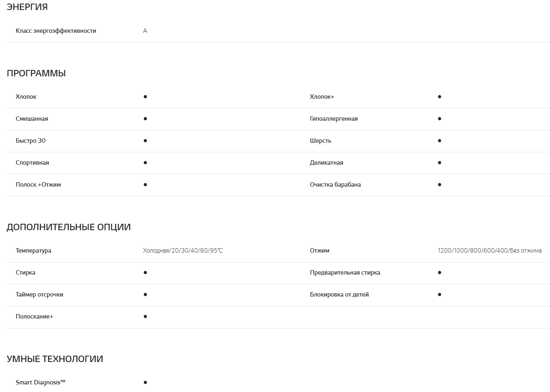Click the bullet in the Быстро 30 row

pyautogui.click(x=145, y=141)
